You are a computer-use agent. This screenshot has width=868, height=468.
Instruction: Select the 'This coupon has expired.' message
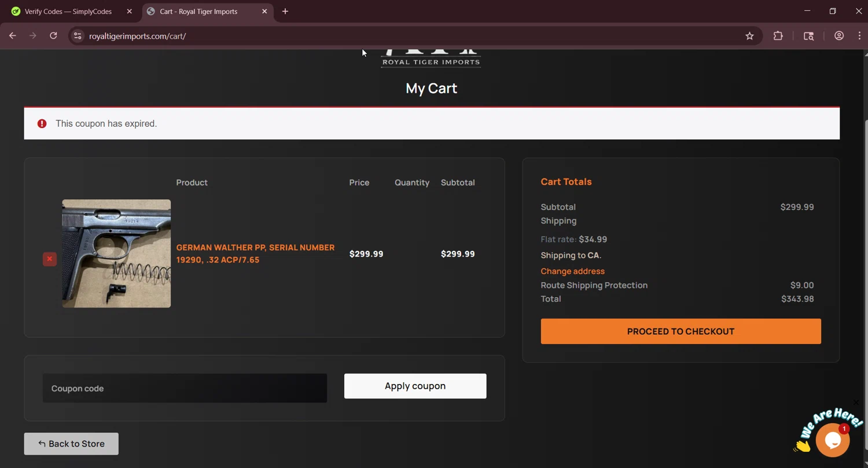pyautogui.click(x=106, y=123)
